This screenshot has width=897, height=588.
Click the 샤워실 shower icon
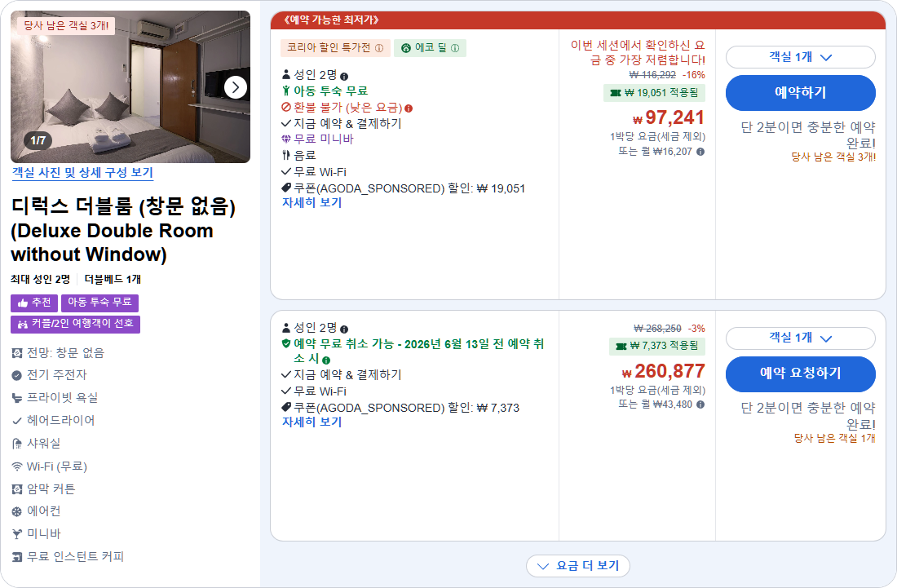17,444
